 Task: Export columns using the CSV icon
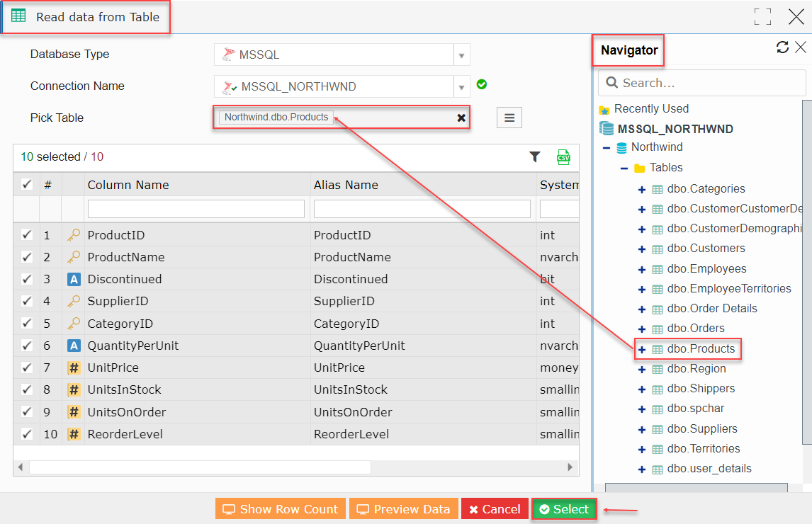(x=563, y=157)
